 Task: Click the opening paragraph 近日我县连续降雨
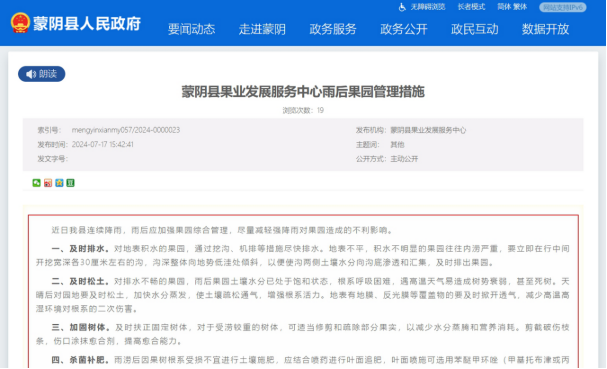pos(223,230)
